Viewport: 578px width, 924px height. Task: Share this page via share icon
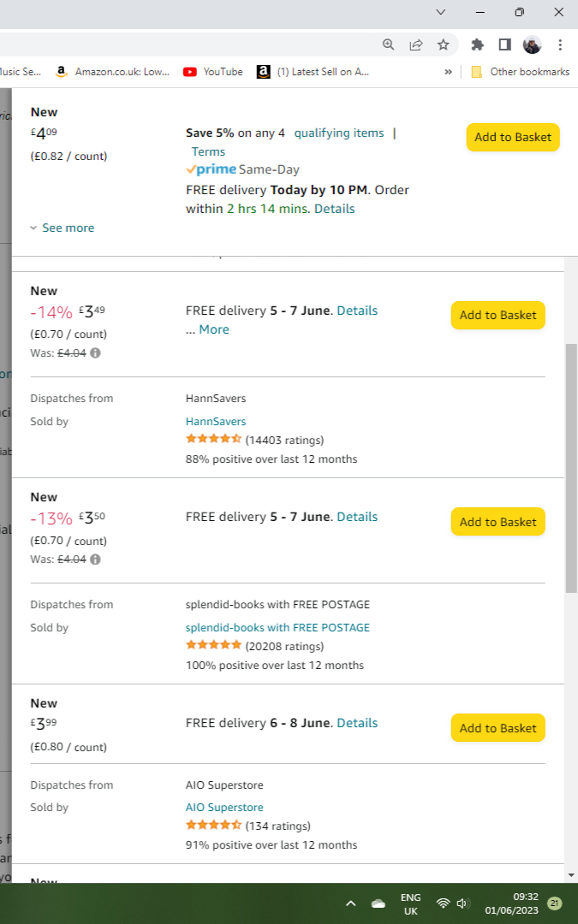tap(416, 44)
